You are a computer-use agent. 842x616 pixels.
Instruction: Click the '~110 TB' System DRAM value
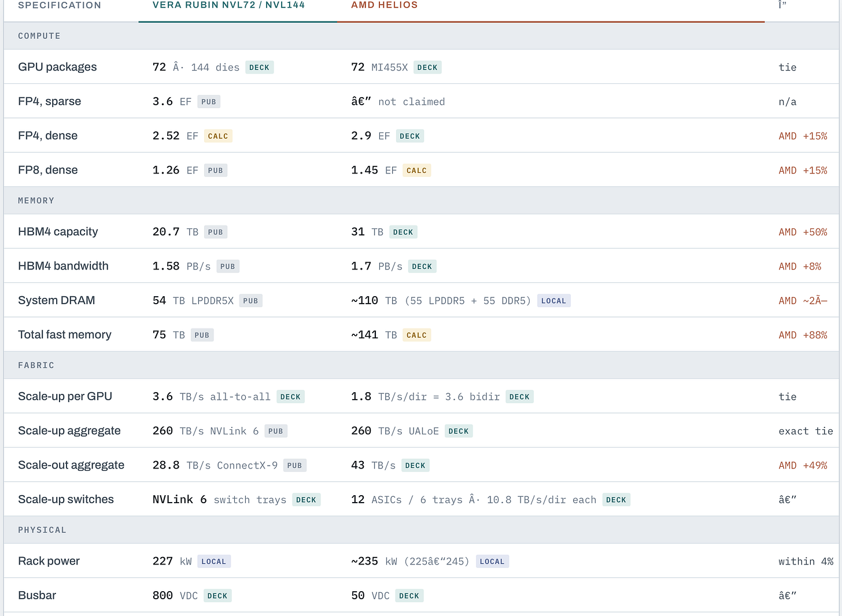(x=374, y=301)
